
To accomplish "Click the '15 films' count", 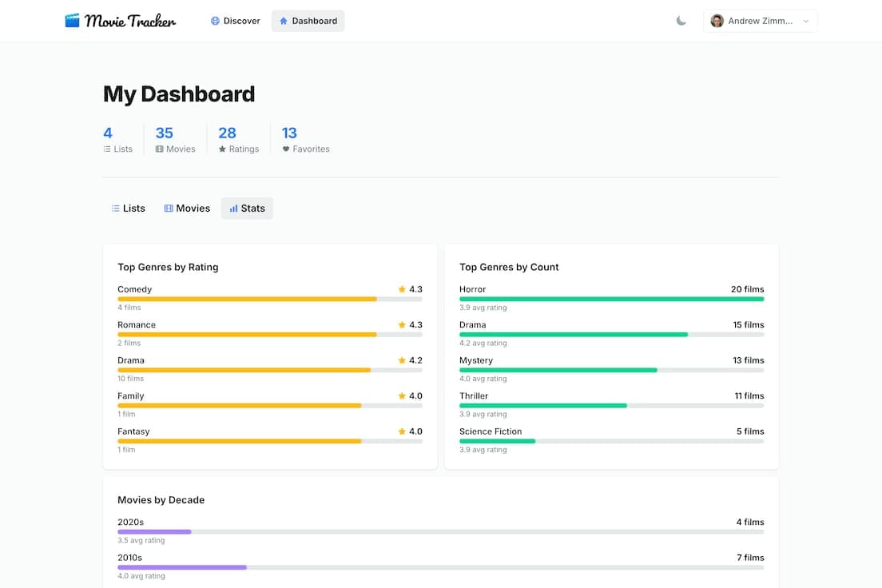I will [x=749, y=324].
